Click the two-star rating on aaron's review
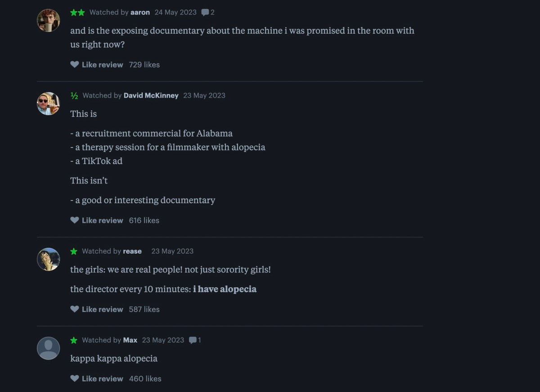The height and width of the screenshot is (392, 540). click(x=77, y=12)
